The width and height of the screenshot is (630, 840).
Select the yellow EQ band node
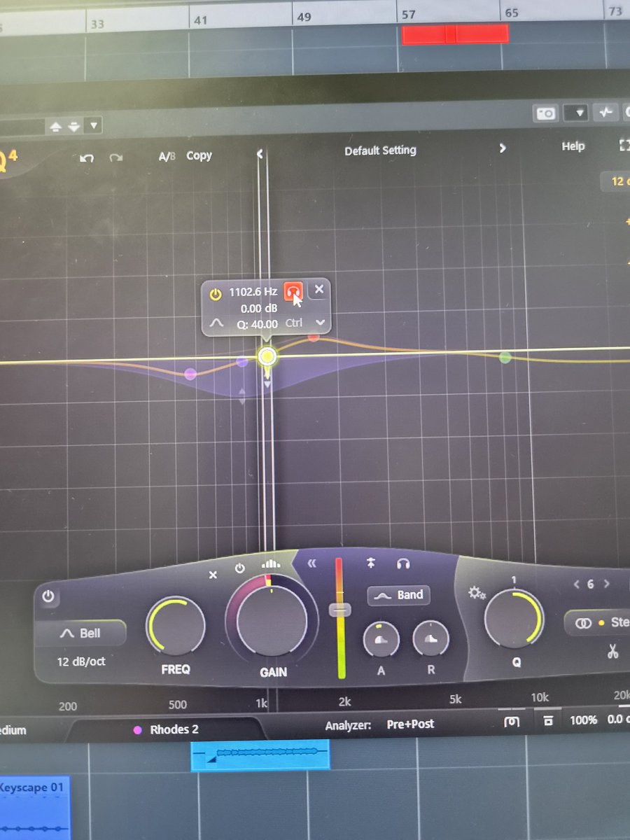point(267,357)
